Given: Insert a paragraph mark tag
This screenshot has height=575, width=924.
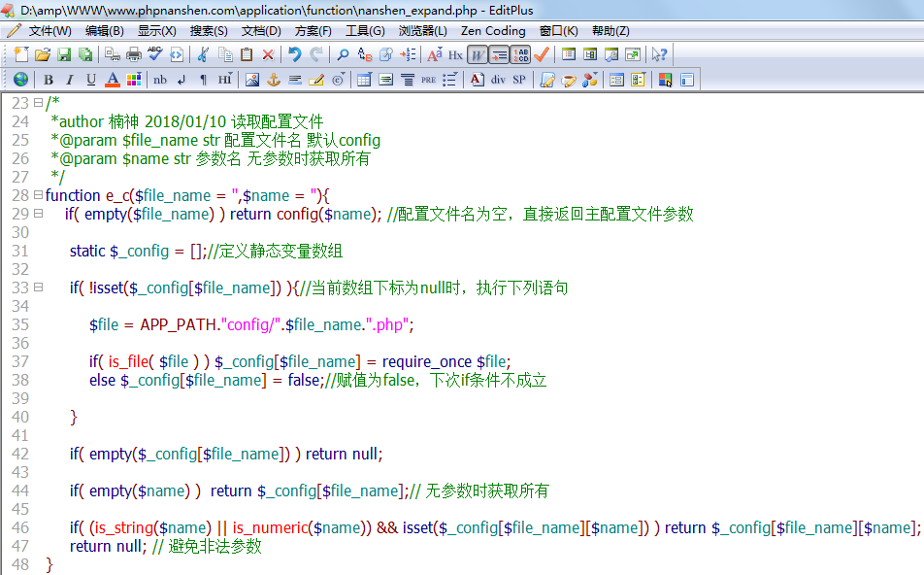Looking at the screenshot, I should 203,80.
